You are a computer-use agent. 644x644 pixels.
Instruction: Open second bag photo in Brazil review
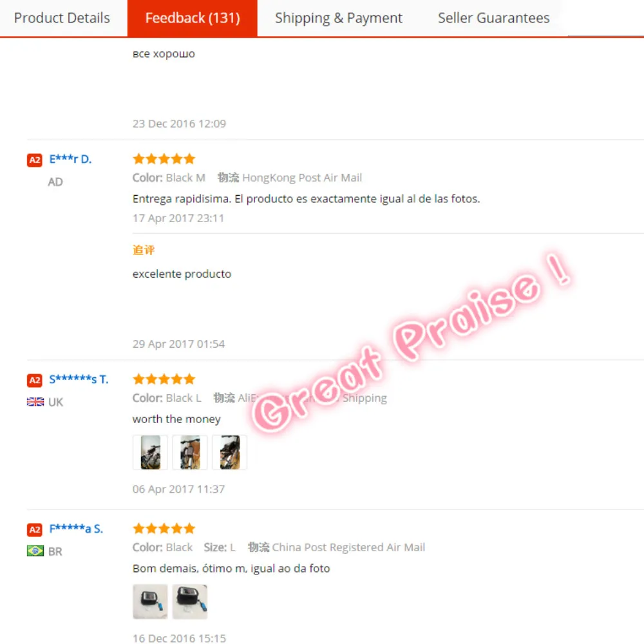point(190,601)
